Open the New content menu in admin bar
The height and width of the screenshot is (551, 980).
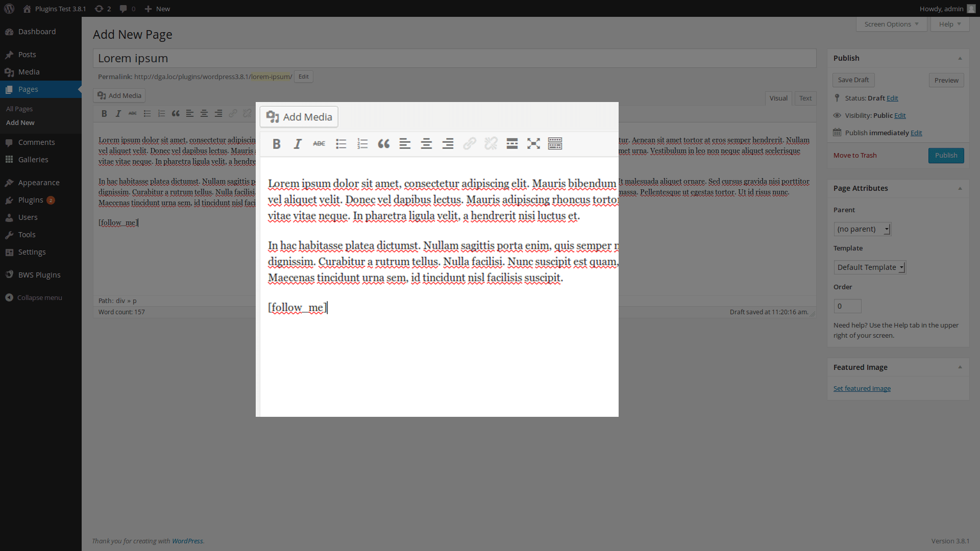(157, 9)
